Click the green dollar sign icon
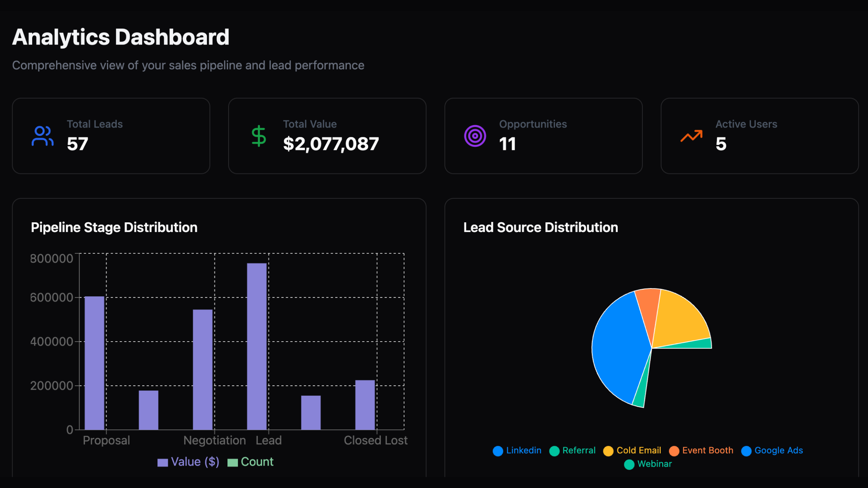Screen dimensions: 868x488 click(259, 136)
